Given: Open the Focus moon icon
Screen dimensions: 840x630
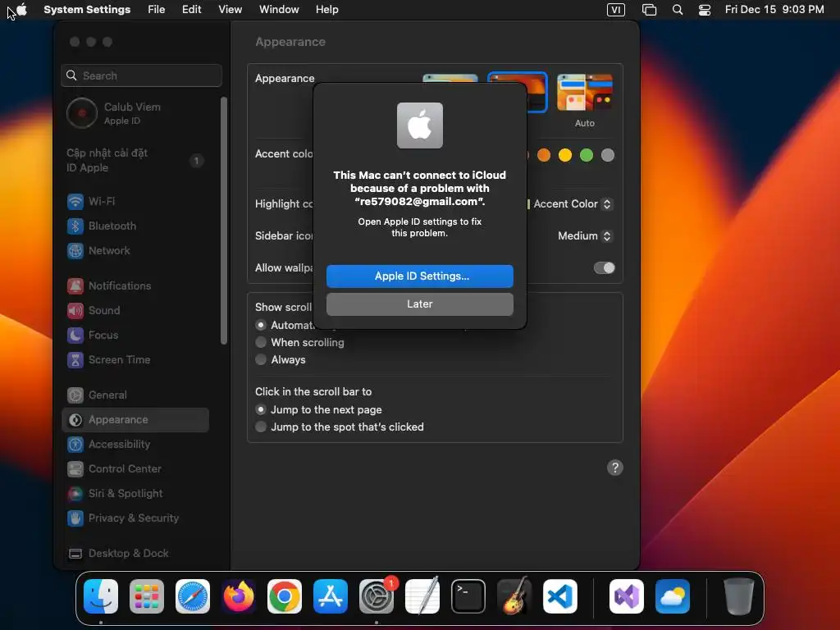Looking at the screenshot, I should pyautogui.click(x=75, y=336).
